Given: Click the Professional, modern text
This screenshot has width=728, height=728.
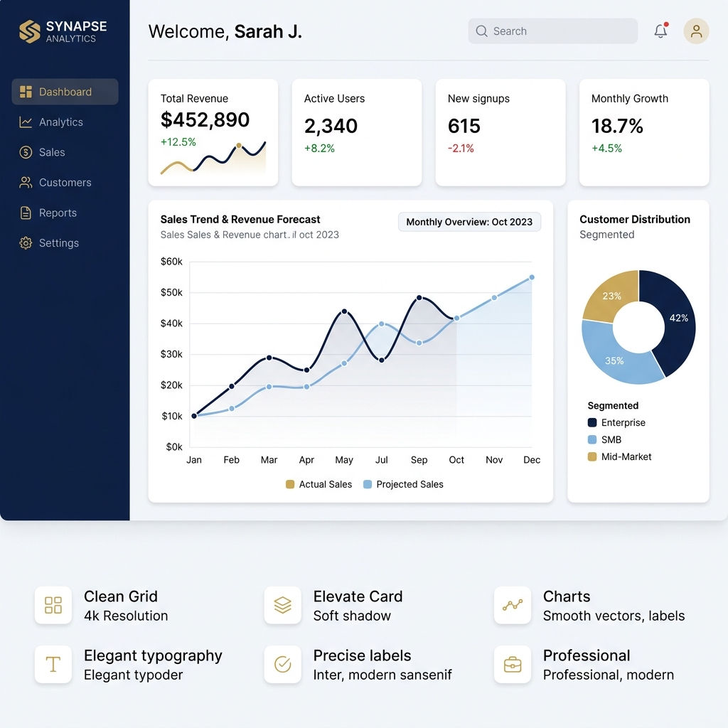Looking at the screenshot, I should (x=609, y=675).
